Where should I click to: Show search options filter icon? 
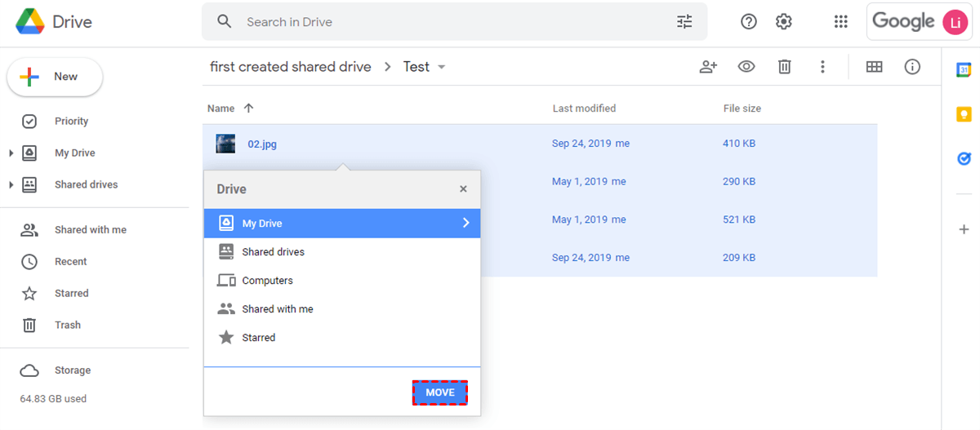click(684, 22)
